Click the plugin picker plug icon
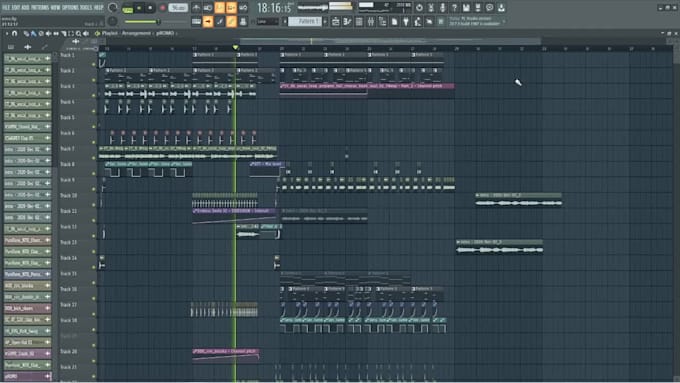The width and height of the screenshot is (680, 383). click(x=406, y=22)
